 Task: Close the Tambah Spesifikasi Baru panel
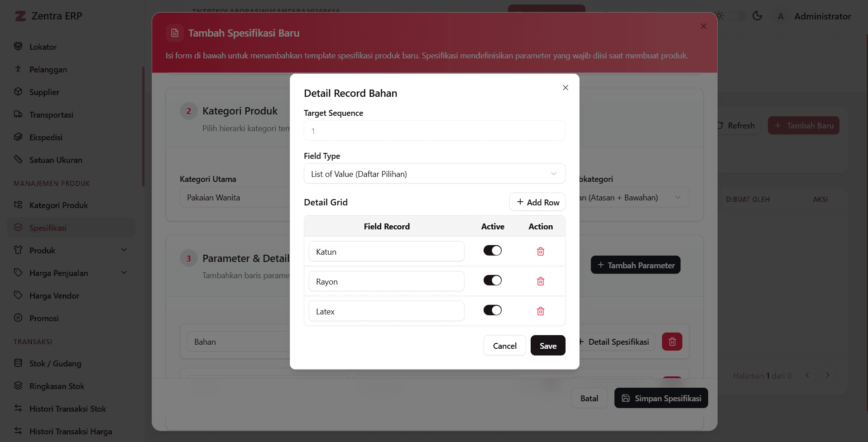(703, 26)
